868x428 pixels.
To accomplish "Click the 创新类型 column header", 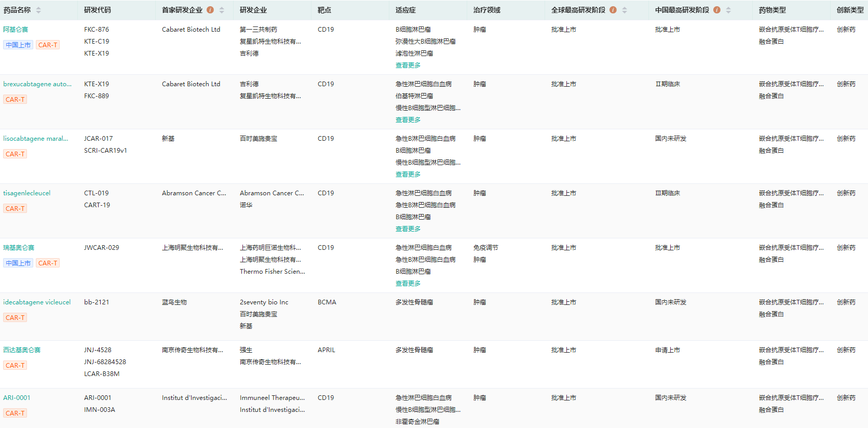I will coord(850,10).
